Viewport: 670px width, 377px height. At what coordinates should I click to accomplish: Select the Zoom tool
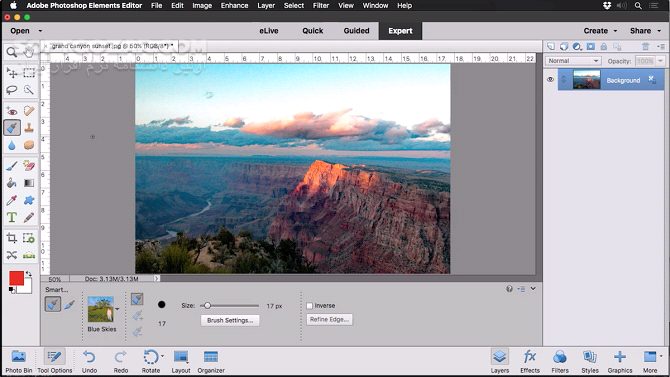point(12,52)
